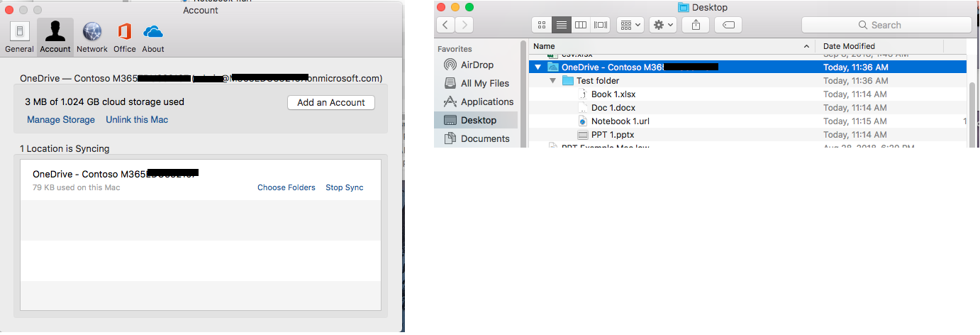Viewport: 980px width, 335px height.
Task: Switch Finder to cover flow view
Action: coord(601,25)
